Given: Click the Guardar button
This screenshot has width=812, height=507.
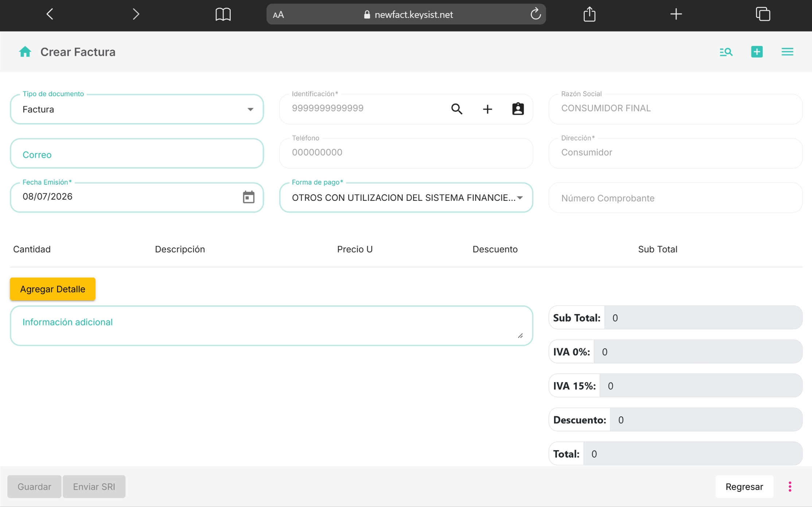Looking at the screenshot, I should click(34, 487).
